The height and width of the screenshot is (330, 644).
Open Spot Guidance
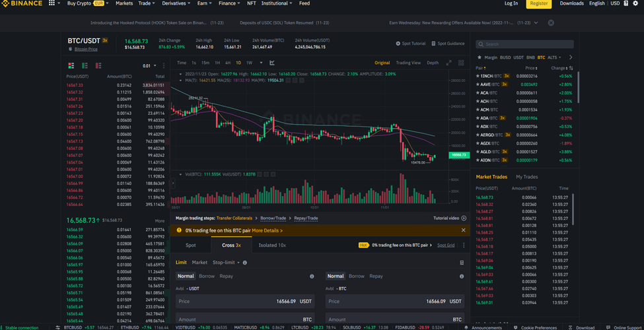point(448,44)
